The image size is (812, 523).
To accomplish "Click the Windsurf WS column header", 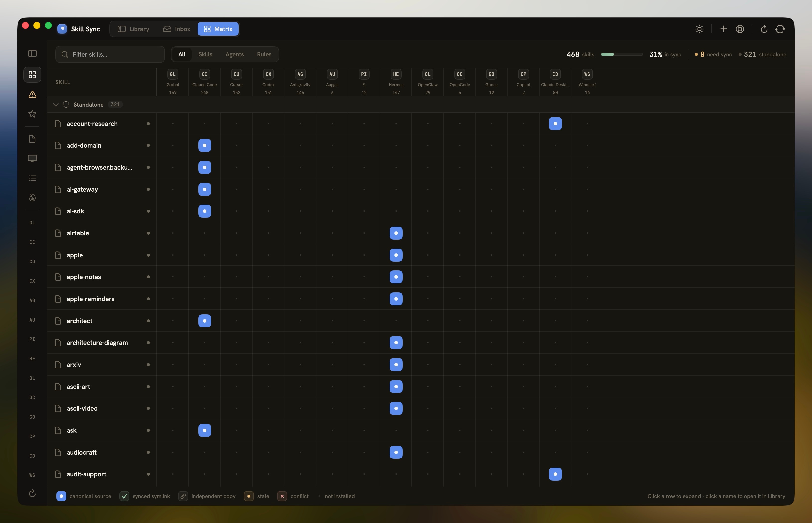I will pyautogui.click(x=587, y=82).
